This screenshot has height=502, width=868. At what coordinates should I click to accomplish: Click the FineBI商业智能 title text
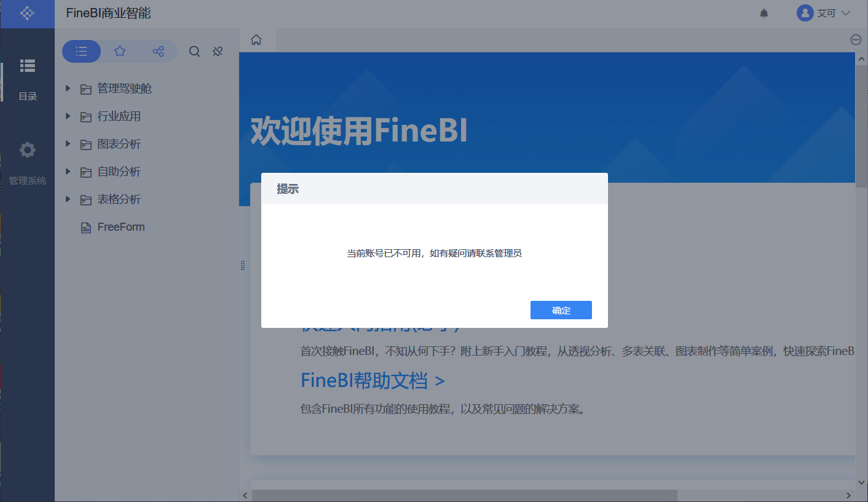(108, 13)
